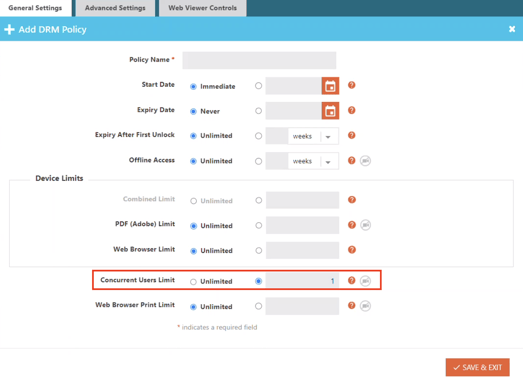Show help for Web Browser Print Limit

click(x=351, y=305)
